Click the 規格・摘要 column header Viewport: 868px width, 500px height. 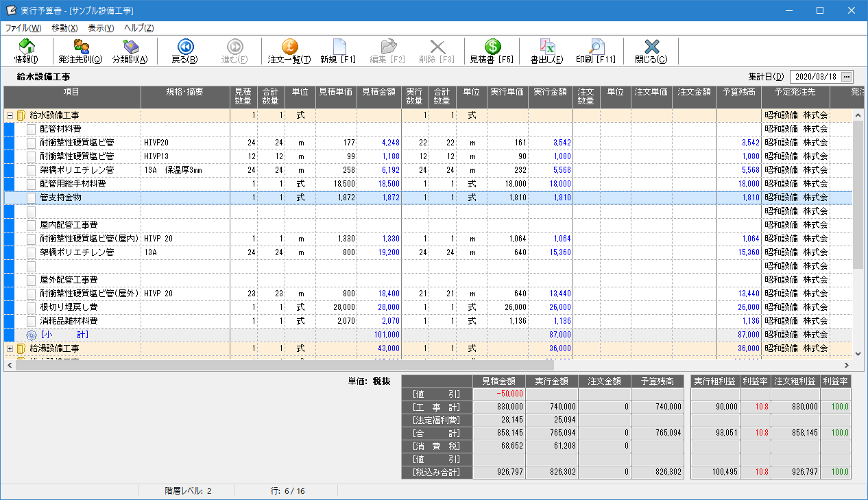click(185, 97)
